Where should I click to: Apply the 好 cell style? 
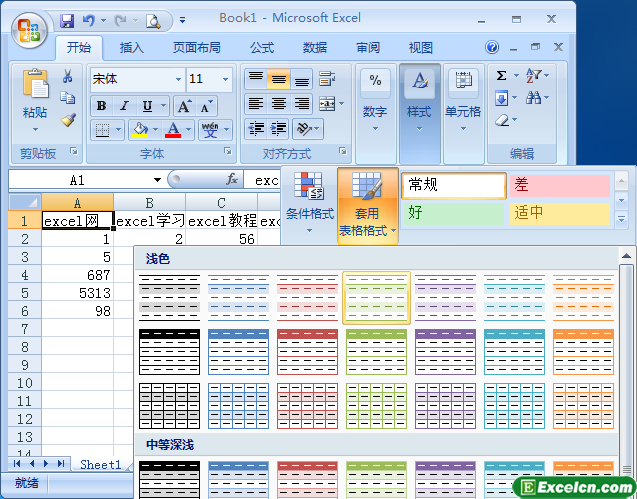[x=454, y=213]
